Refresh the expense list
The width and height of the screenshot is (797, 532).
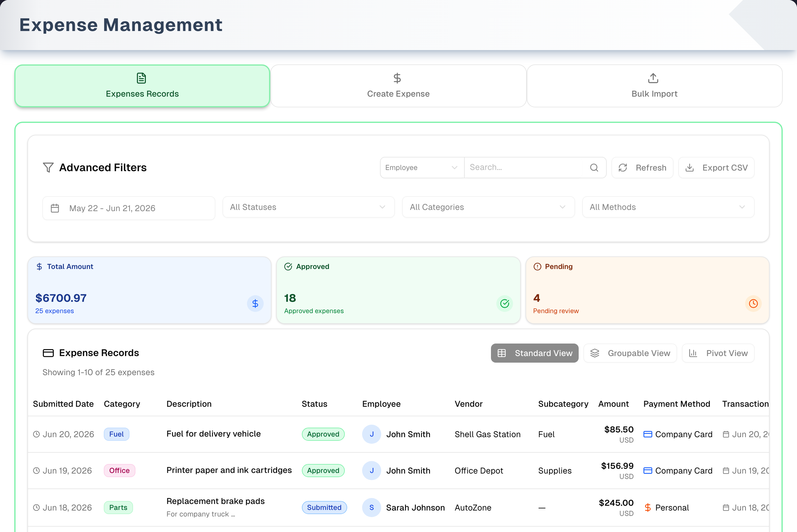tap(642, 168)
